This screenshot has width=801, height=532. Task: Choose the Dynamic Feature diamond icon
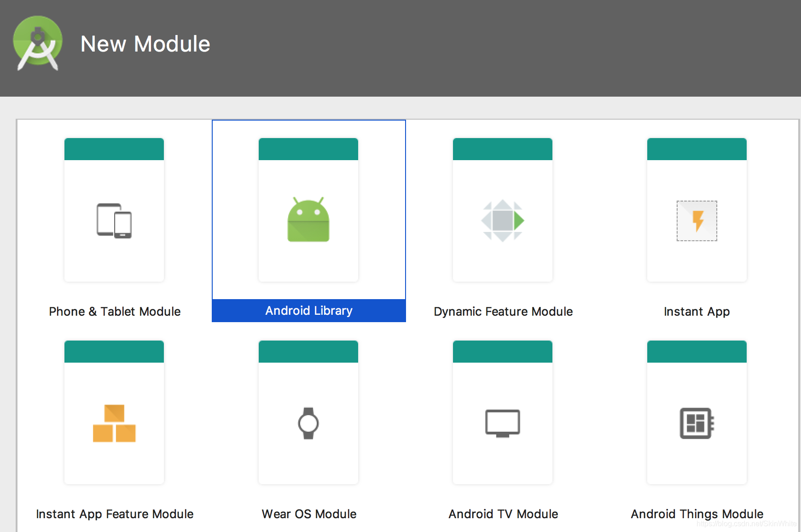click(503, 221)
